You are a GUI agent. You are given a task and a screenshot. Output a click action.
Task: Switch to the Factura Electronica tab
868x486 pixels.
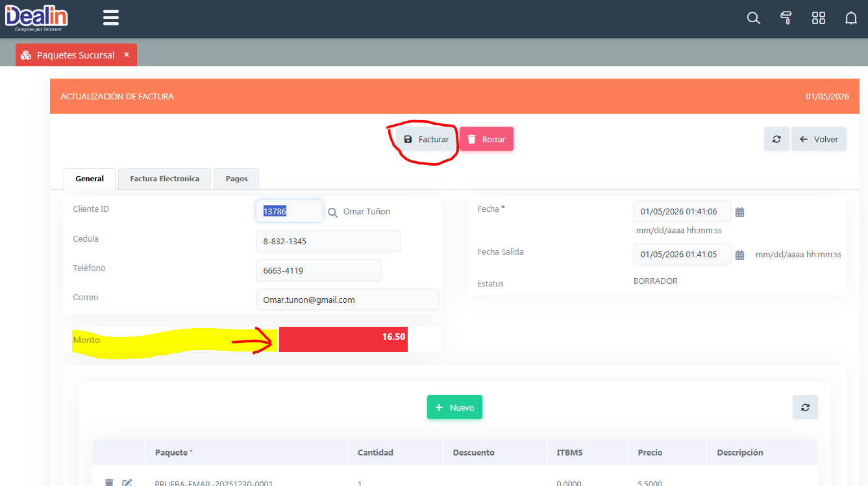click(164, 179)
